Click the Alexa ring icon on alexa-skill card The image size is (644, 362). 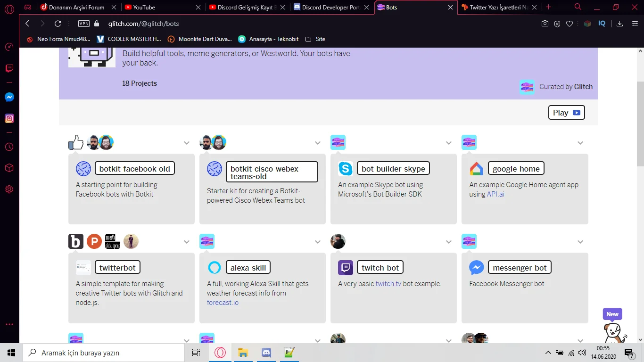point(215,268)
